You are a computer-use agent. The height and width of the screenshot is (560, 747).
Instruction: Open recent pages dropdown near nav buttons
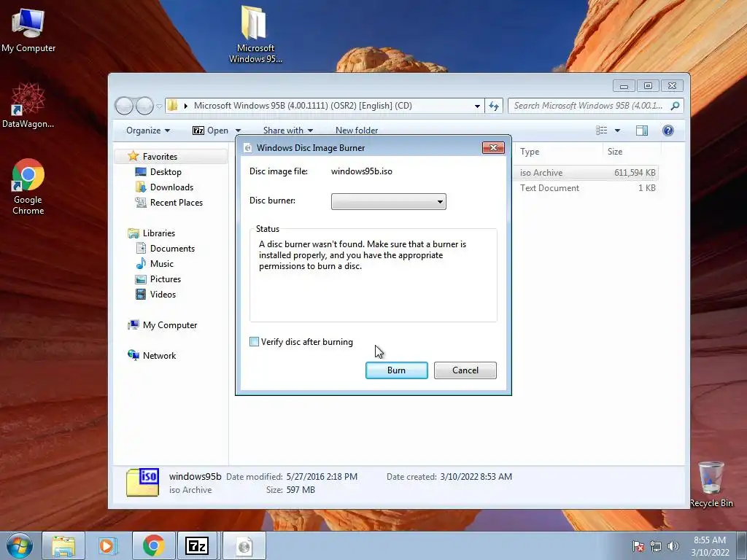point(159,106)
